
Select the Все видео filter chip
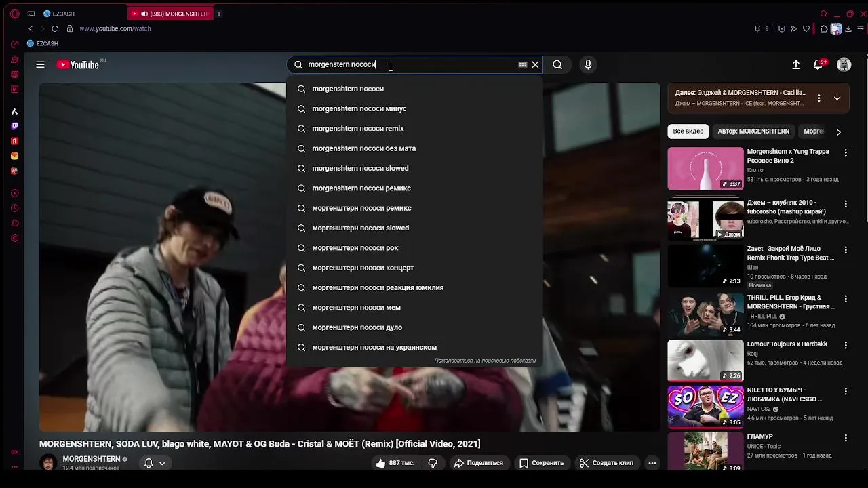(x=688, y=131)
